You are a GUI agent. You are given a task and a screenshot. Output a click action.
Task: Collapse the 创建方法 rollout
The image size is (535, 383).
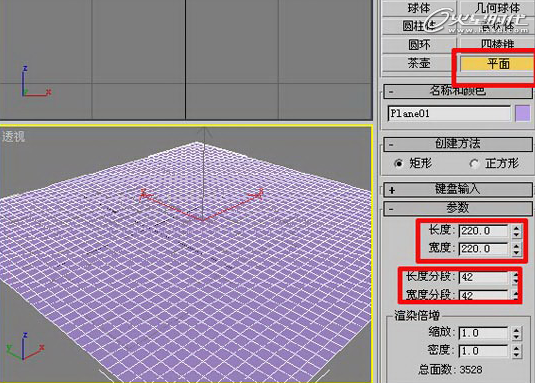coord(458,144)
